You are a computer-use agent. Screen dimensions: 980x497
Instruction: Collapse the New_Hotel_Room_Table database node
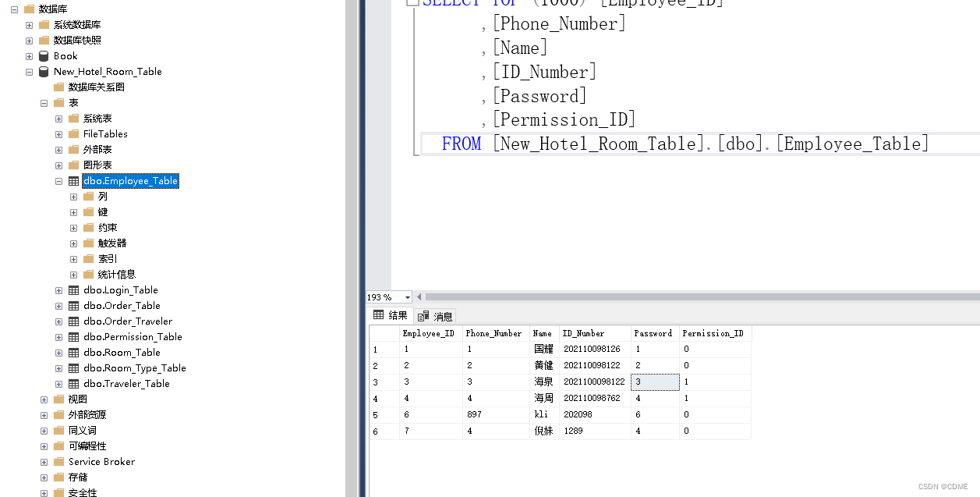[x=30, y=72]
